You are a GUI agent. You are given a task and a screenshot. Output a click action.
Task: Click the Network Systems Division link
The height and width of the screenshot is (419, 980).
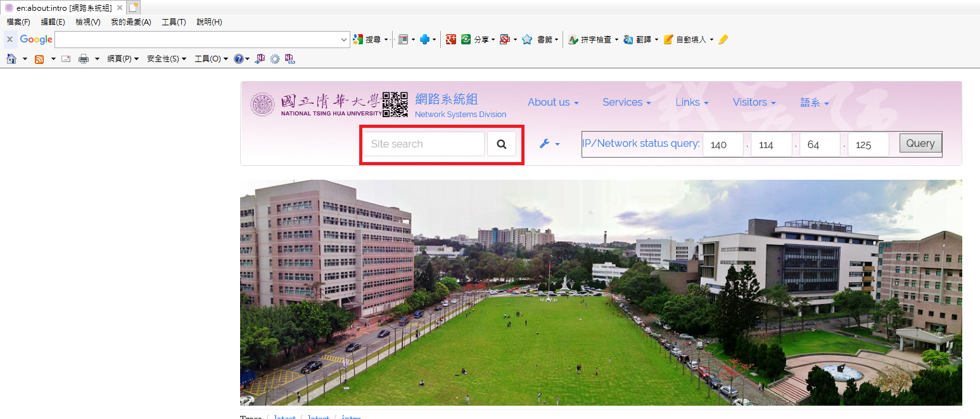(460, 115)
